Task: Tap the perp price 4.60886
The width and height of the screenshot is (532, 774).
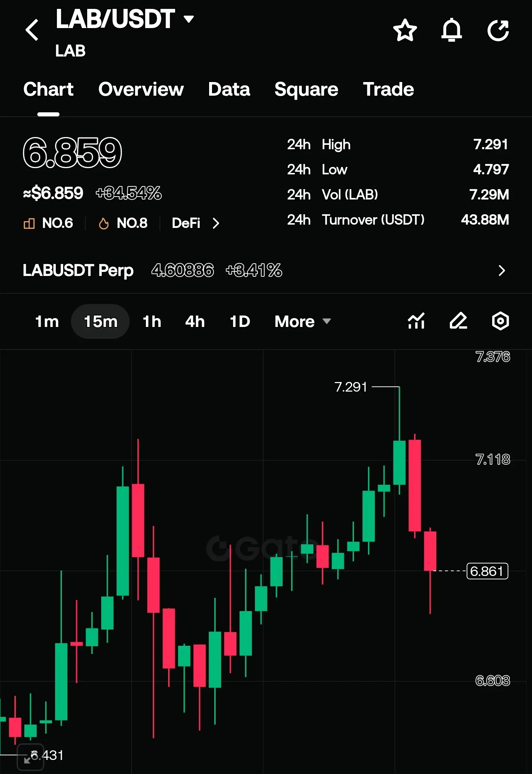Action: pyautogui.click(x=183, y=270)
